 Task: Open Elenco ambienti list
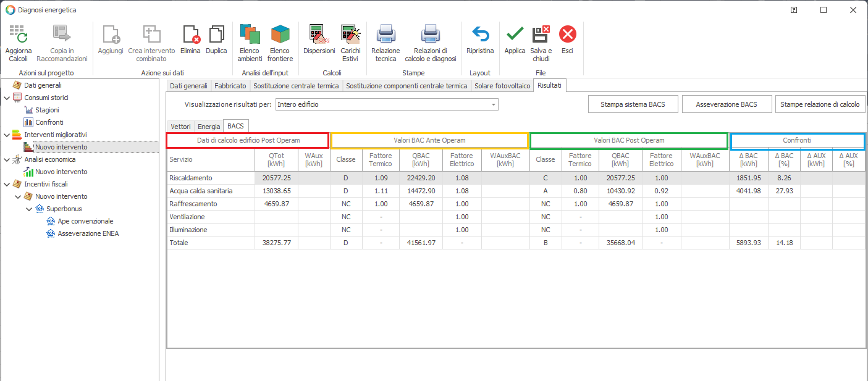point(250,35)
